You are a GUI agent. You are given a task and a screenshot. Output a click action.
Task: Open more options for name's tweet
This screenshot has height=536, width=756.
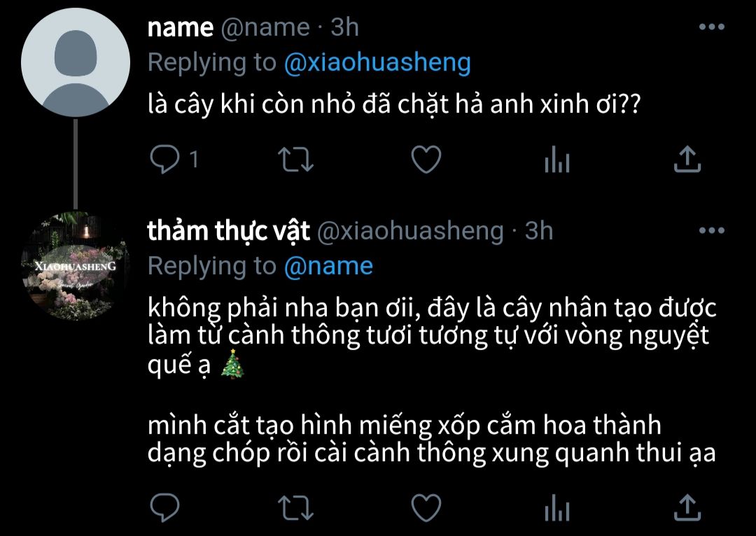pos(712,27)
